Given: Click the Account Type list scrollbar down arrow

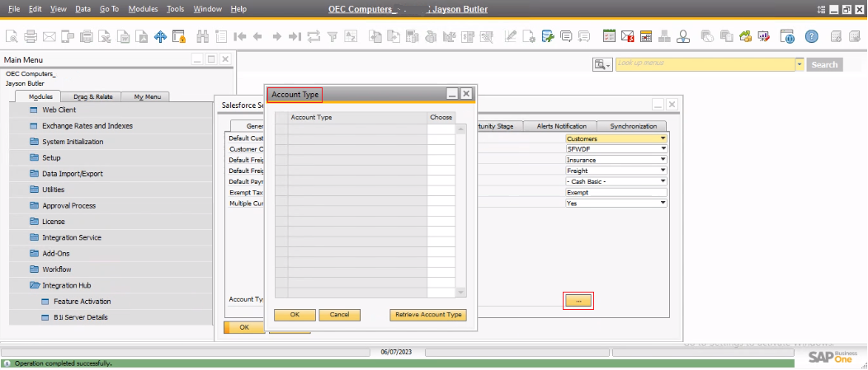Looking at the screenshot, I should (x=461, y=292).
